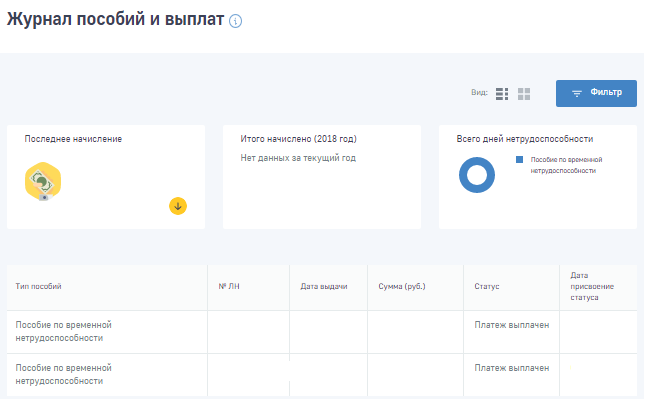The height and width of the screenshot is (403, 646).
Task: Click the blue donut chart
Action: [477, 176]
